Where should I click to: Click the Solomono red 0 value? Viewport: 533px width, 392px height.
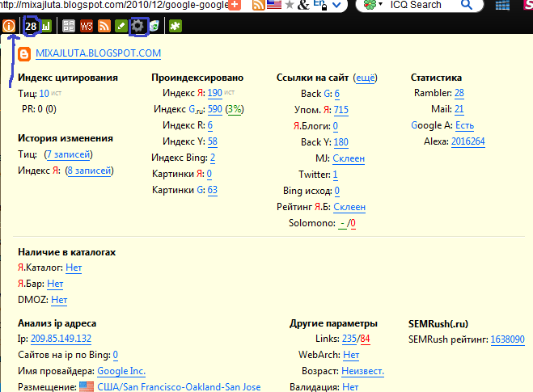coord(353,223)
